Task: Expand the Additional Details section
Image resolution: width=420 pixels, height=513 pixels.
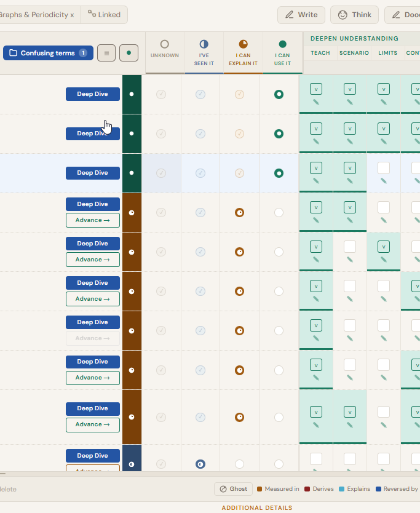Action: point(256,508)
